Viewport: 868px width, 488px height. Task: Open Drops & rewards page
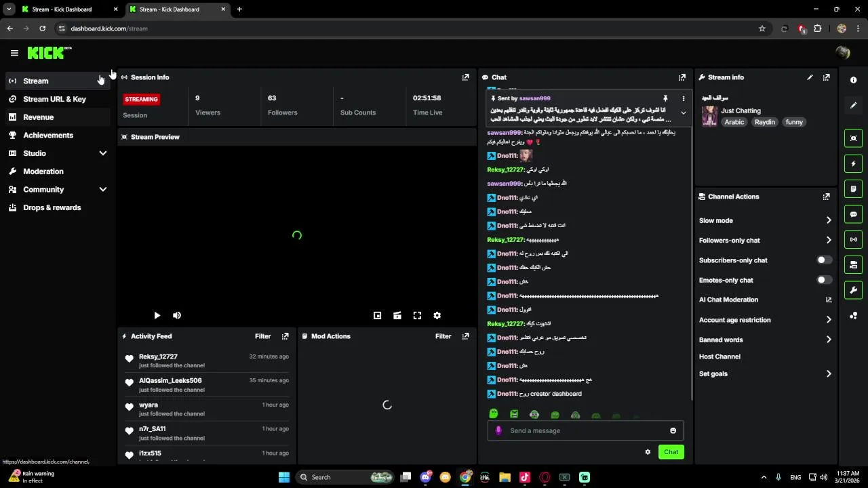[x=58, y=207]
